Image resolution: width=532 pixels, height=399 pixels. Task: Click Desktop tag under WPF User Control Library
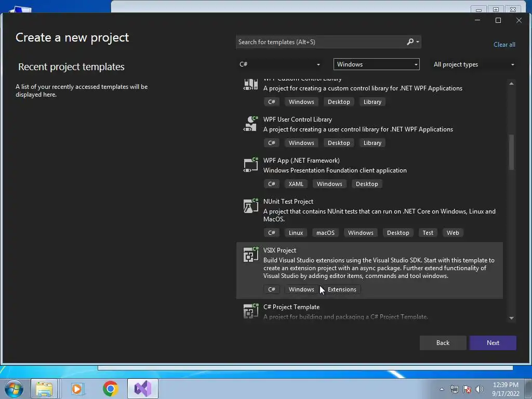click(339, 143)
